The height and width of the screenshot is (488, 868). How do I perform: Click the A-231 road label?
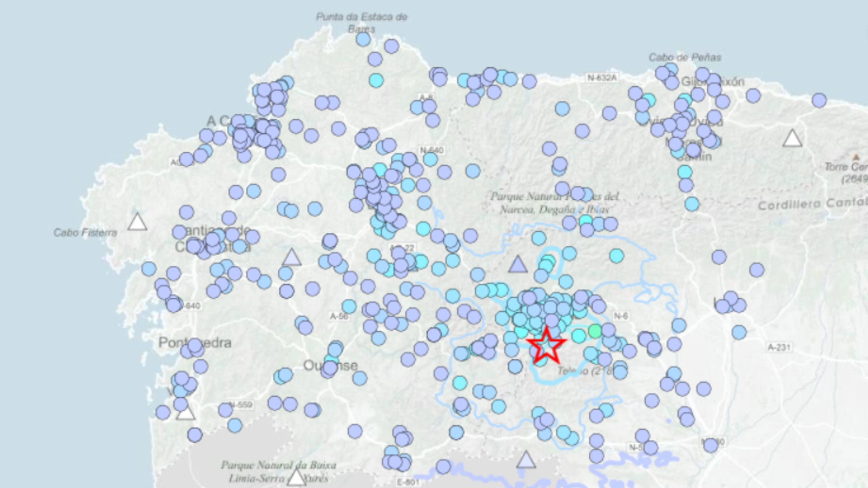779,347
